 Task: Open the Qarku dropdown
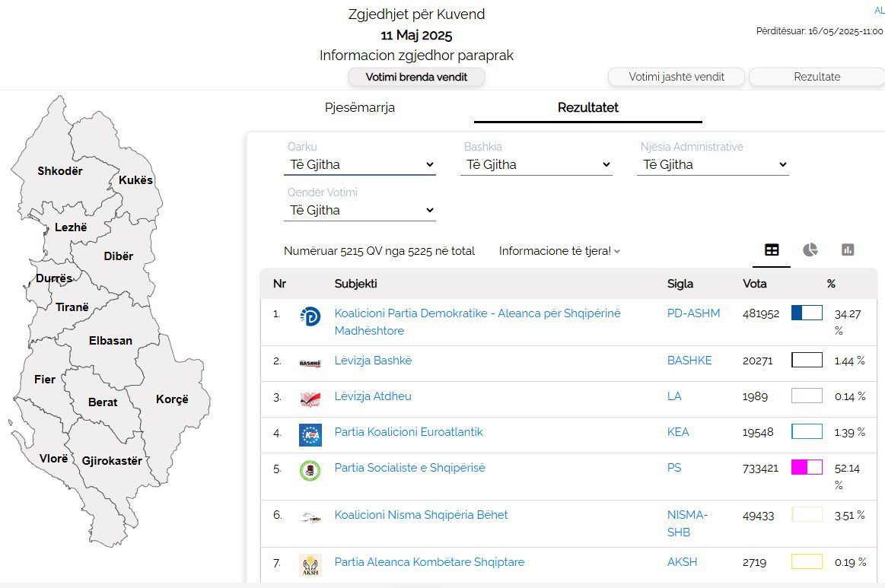[360, 165]
